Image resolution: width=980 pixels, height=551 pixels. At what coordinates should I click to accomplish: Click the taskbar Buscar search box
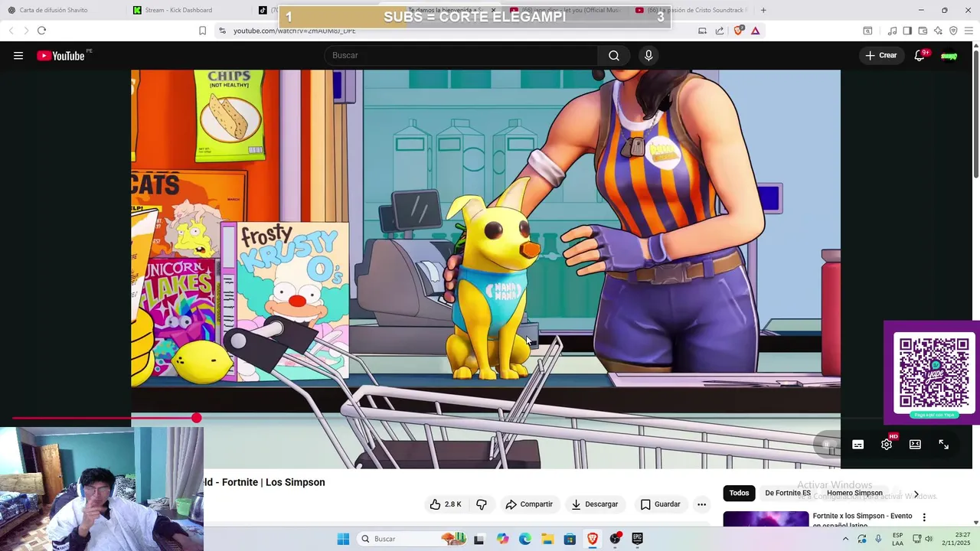coord(413,539)
